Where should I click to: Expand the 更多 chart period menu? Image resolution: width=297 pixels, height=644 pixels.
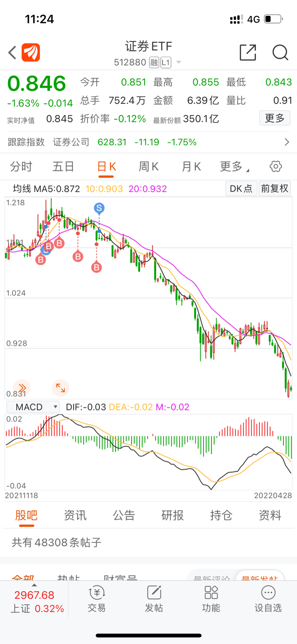point(234,167)
